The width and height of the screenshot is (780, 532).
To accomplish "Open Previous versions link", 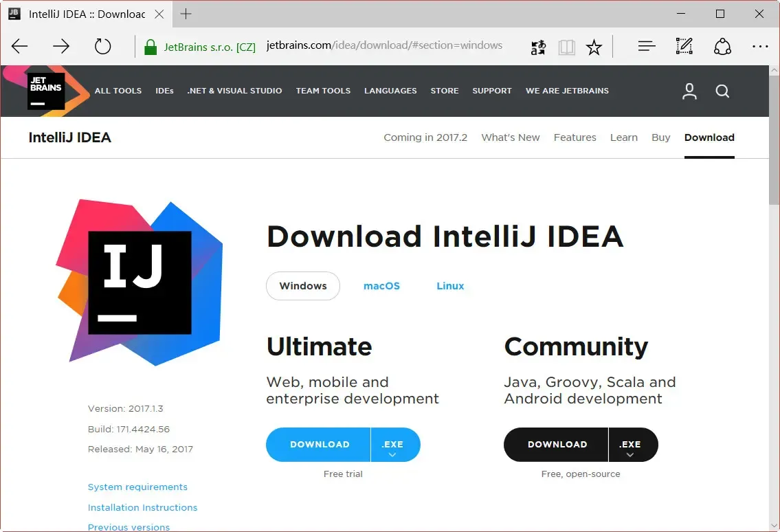I will pyautogui.click(x=129, y=527).
